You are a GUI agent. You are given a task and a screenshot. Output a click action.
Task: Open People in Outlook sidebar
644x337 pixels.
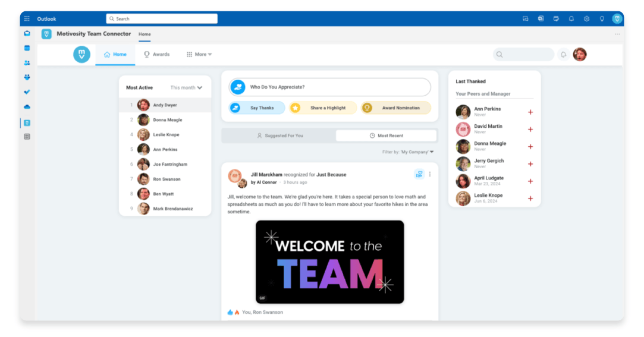point(27,63)
